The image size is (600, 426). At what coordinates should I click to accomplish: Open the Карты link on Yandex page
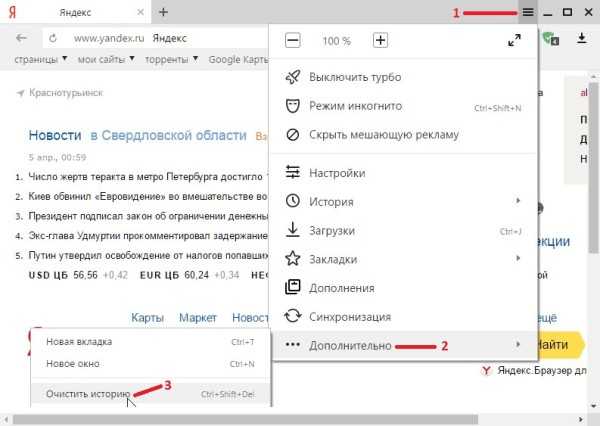147,317
